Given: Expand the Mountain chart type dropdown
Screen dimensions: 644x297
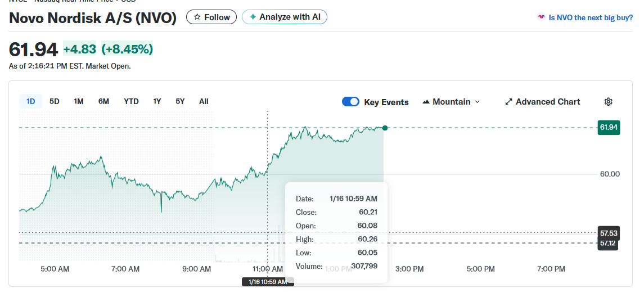Looking at the screenshot, I should pos(478,102).
